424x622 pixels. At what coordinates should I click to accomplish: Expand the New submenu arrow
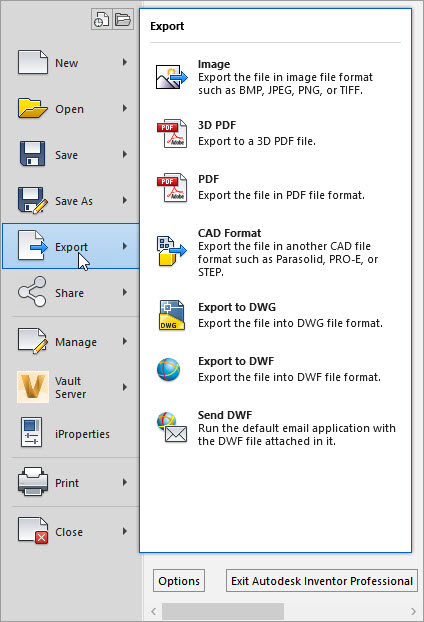125,62
